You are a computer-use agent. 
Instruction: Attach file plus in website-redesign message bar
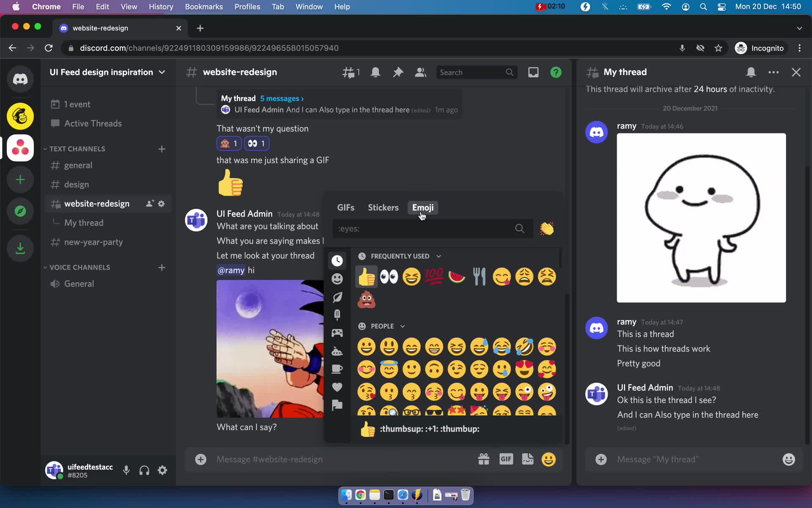pos(200,459)
